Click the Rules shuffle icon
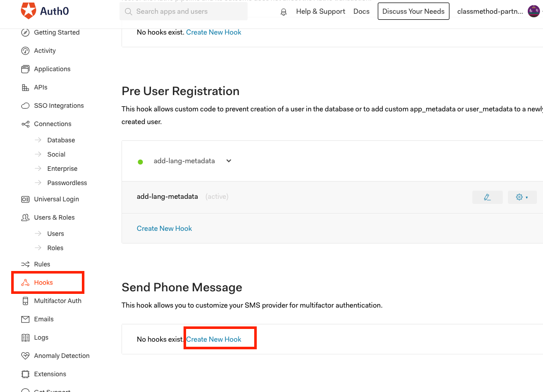This screenshot has width=543, height=392. (x=25, y=264)
